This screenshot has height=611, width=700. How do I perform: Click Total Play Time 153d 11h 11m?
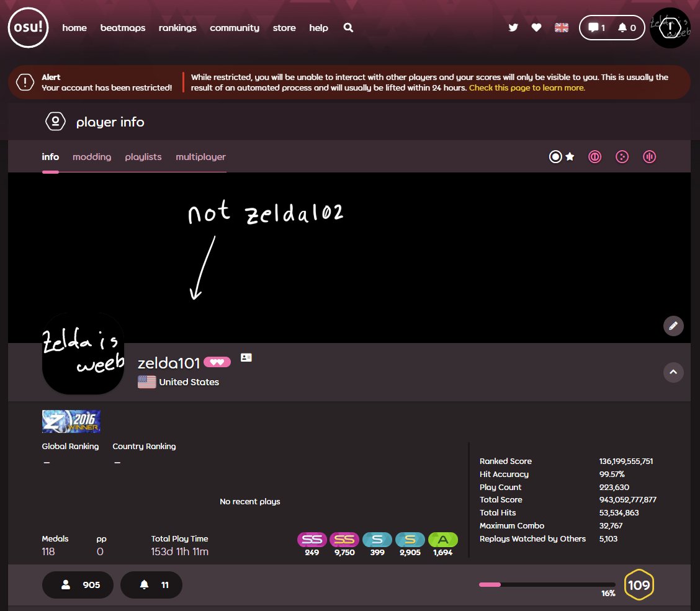tap(179, 551)
